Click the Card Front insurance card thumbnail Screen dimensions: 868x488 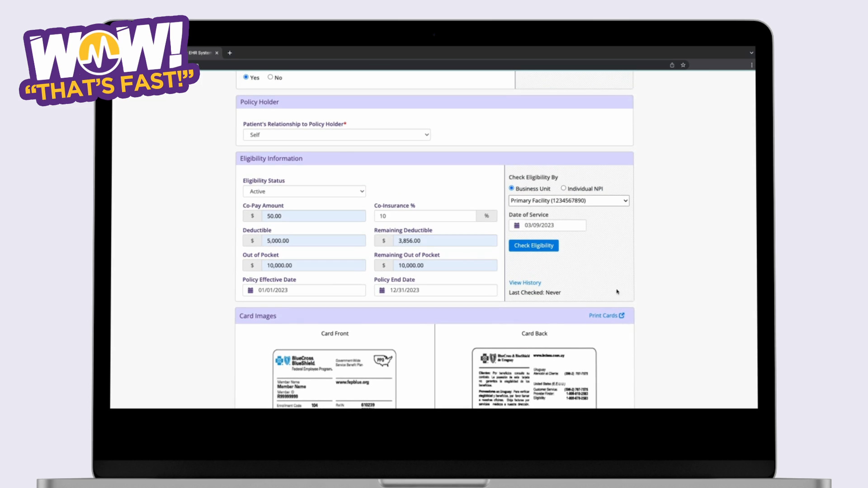pyautogui.click(x=335, y=380)
